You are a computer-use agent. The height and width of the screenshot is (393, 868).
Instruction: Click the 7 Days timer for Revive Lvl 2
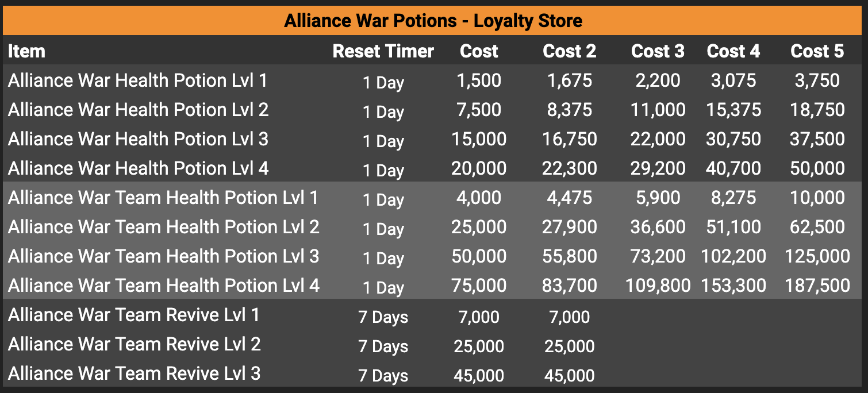coord(383,346)
